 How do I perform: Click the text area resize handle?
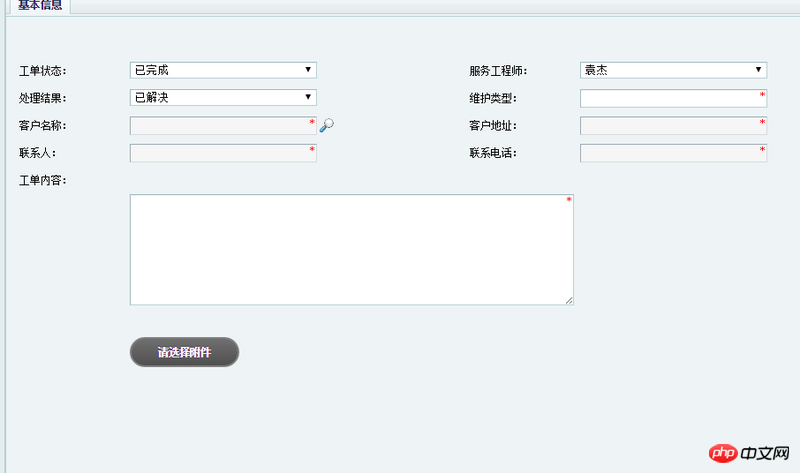(x=569, y=300)
